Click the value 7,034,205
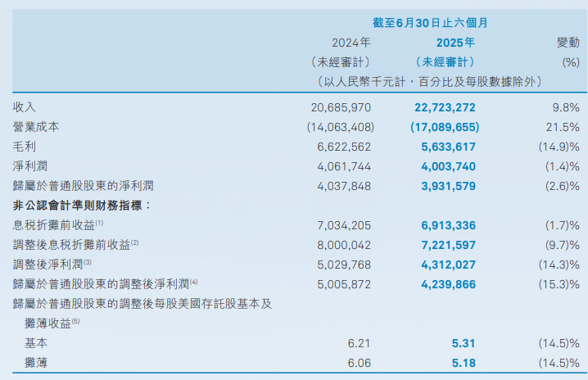 coord(344,225)
